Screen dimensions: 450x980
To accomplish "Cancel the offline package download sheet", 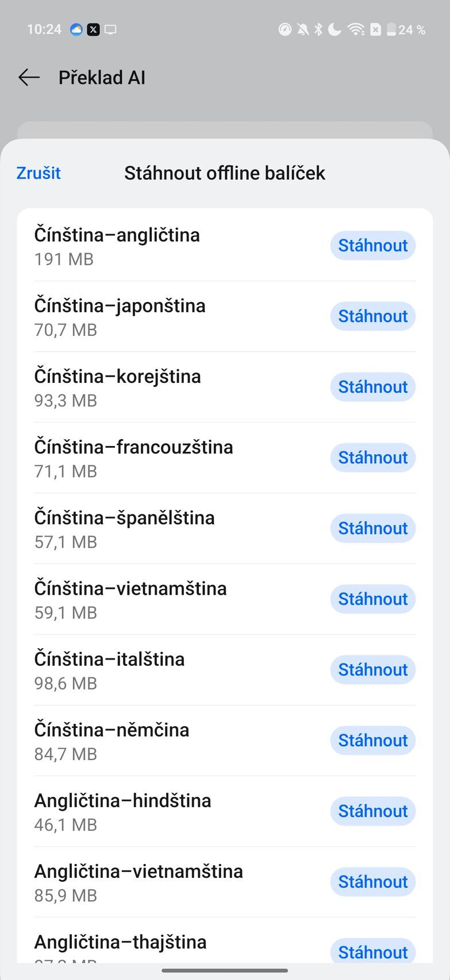I will [39, 173].
